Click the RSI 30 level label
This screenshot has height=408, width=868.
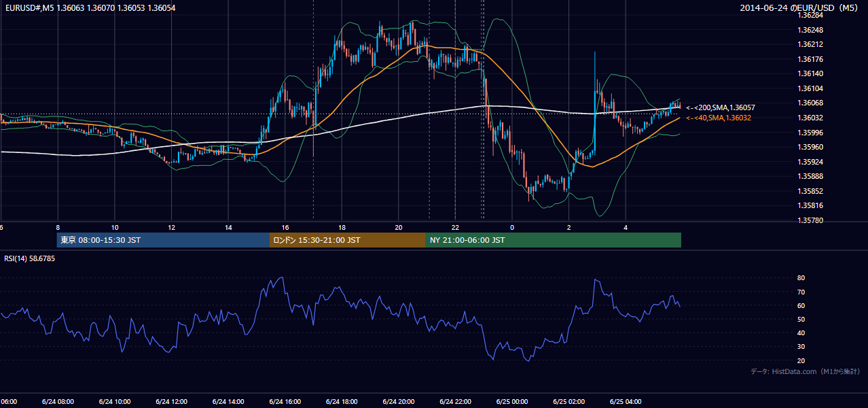801,347
